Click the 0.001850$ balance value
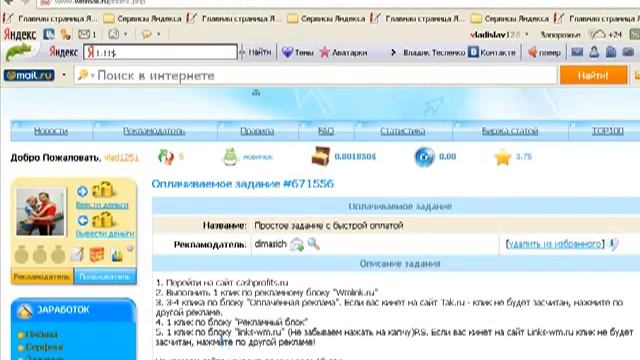This screenshot has height=360, width=640. [355, 157]
